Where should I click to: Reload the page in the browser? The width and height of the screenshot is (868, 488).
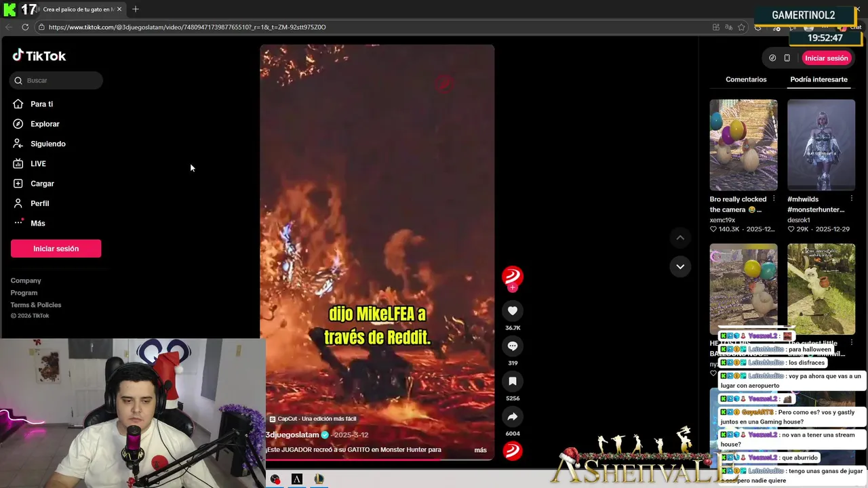(25, 27)
